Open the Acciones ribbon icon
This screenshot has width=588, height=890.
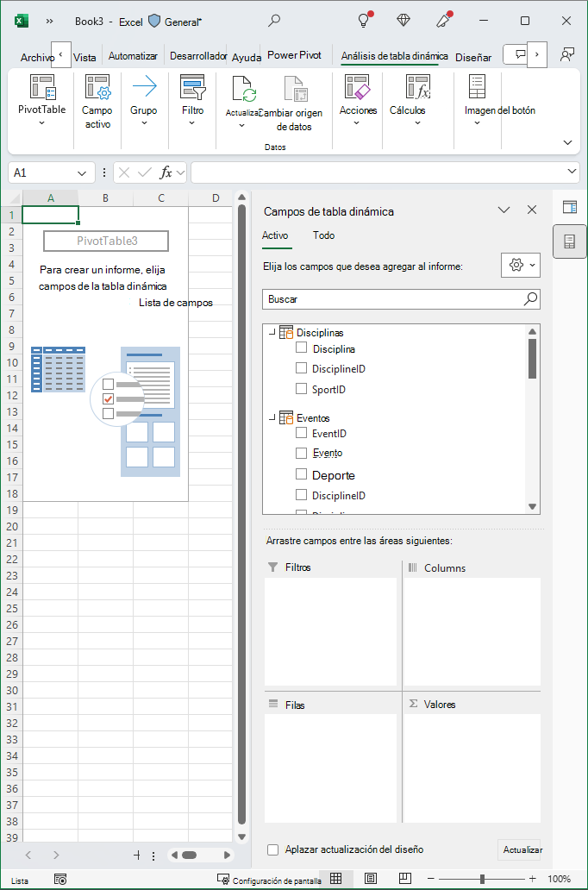[358, 88]
